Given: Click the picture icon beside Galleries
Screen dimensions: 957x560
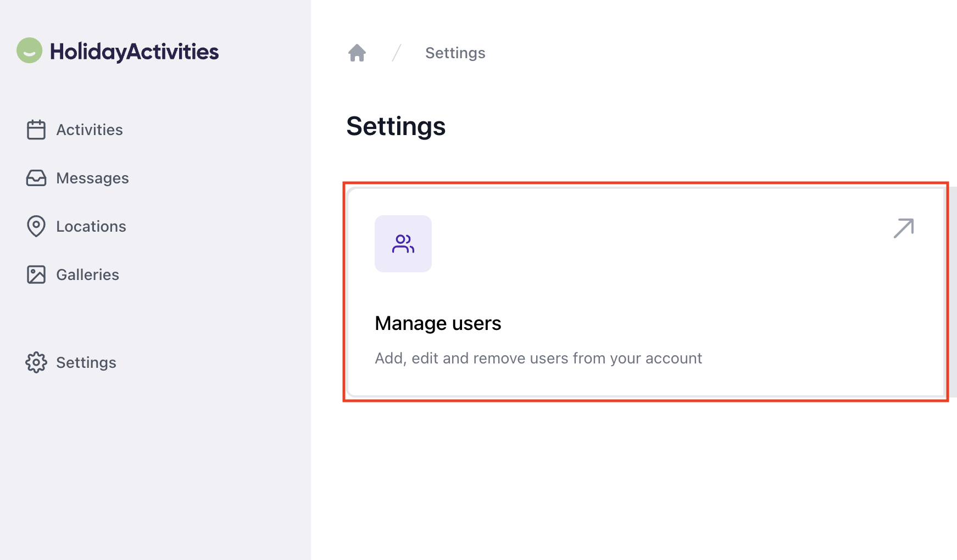Looking at the screenshot, I should pyautogui.click(x=36, y=275).
